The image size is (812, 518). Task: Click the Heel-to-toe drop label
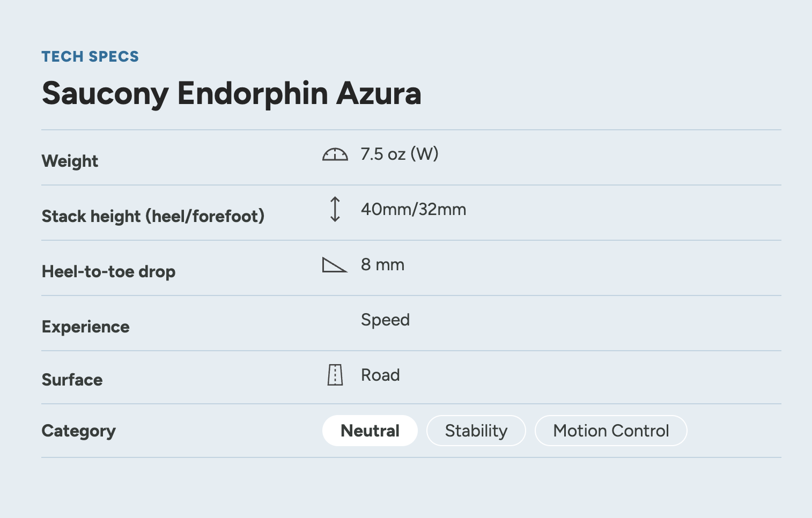109,271
